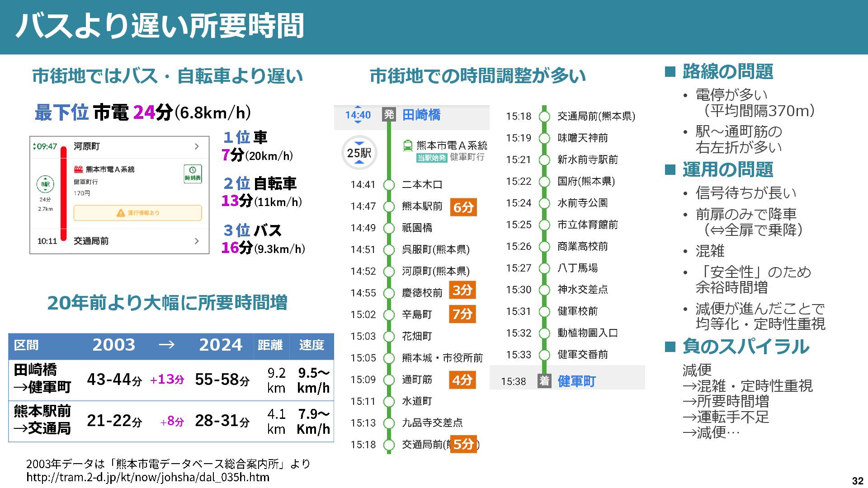Click the 速度 column header in table
868x488 pixels.
311,345
